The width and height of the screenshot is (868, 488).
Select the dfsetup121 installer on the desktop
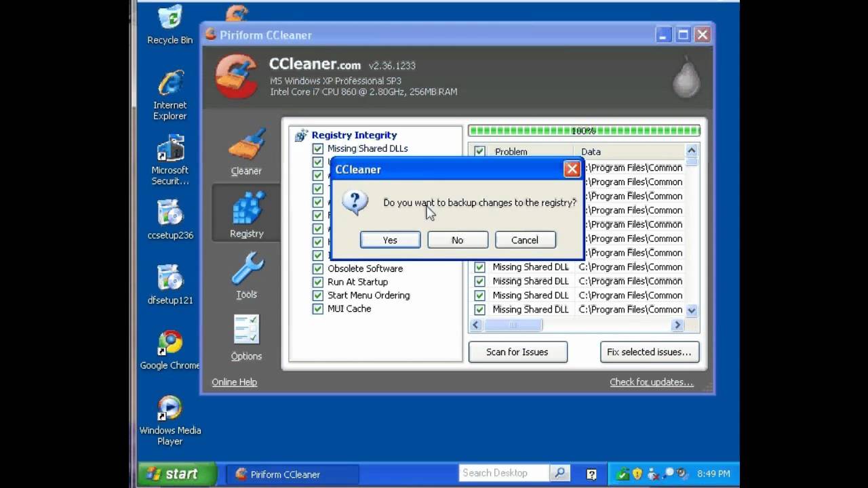(170, 285)
